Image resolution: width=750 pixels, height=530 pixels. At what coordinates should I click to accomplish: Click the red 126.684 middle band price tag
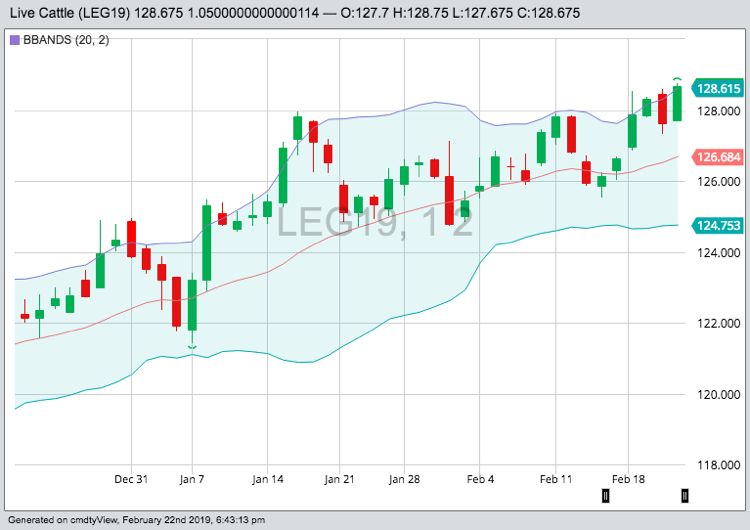(718, 157)
